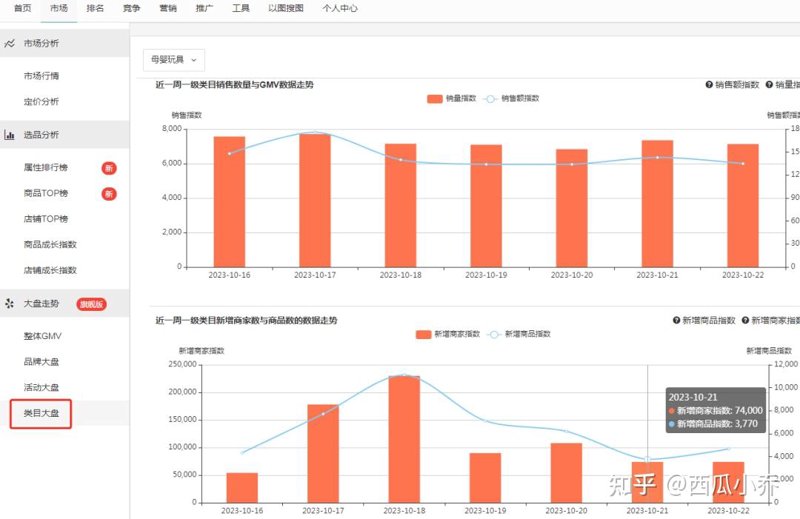Expand the 大盘走势 sidebar section
The height and width of the screenshot is (519, 800).
(64, 304)
